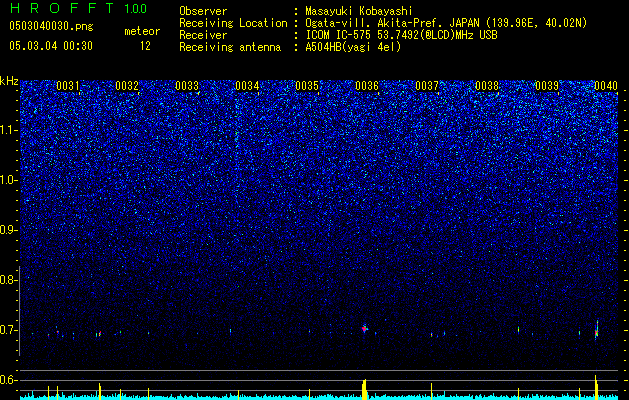Click time marker 0036

[x=367, y=86]
